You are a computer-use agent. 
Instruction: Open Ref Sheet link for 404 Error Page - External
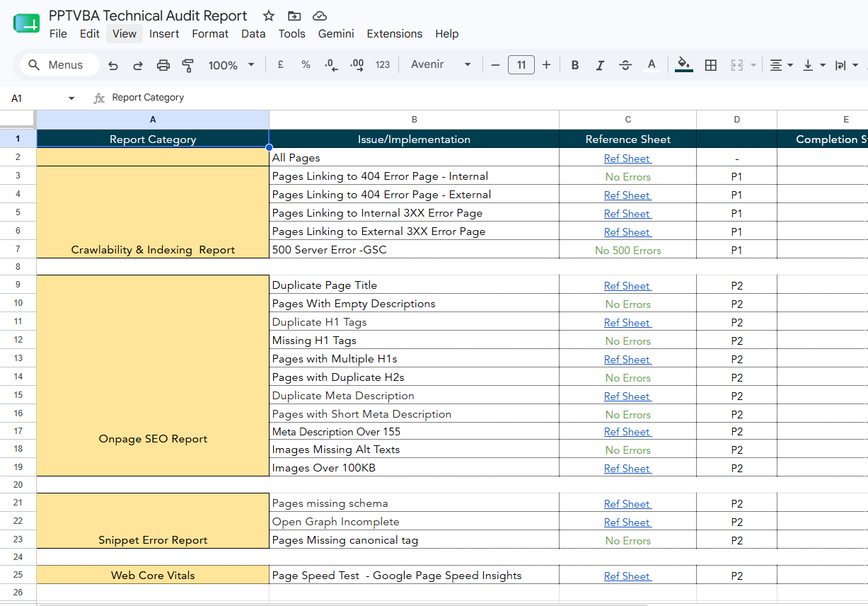pyautogui.click(x=627, y=195)
